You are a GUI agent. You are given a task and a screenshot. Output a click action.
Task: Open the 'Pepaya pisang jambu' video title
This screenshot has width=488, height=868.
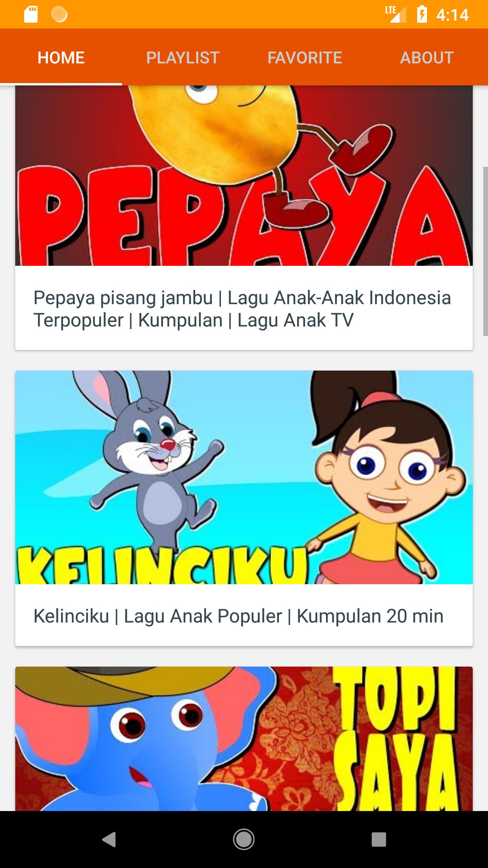(x=242, y=309)
